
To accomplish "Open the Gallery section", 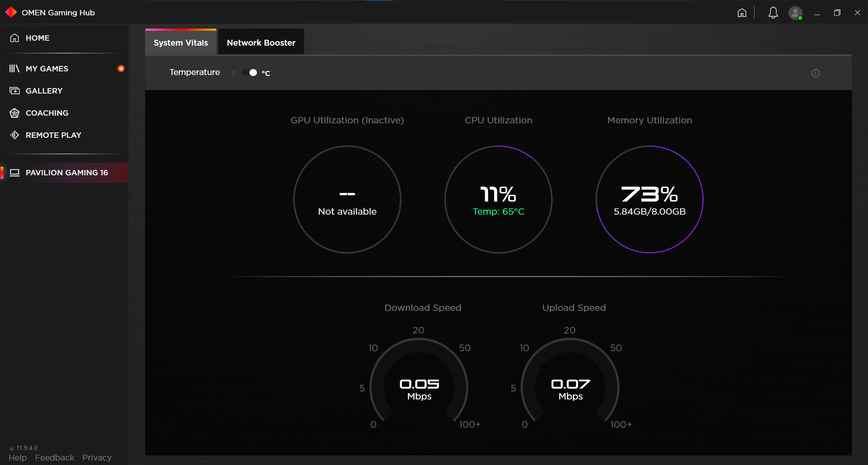I will pos(44,90).
